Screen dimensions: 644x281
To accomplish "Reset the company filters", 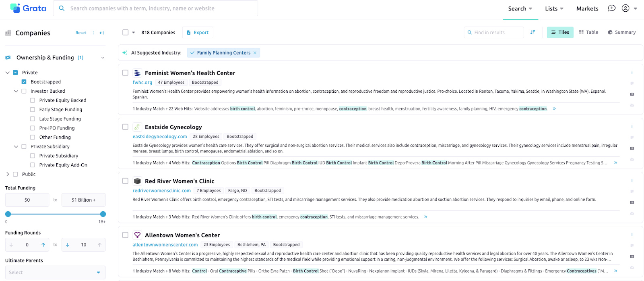I will coord(81,33).
